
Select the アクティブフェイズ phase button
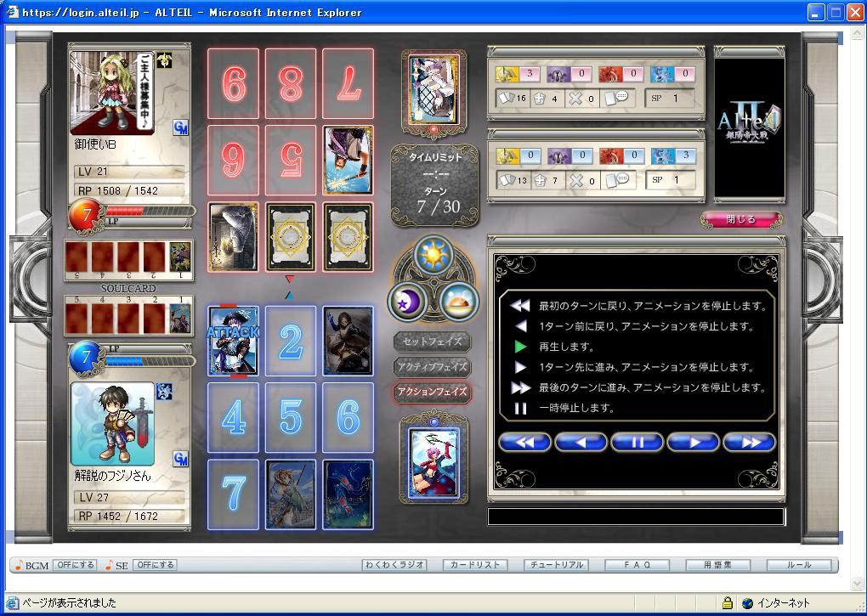[x=433, y=366]
